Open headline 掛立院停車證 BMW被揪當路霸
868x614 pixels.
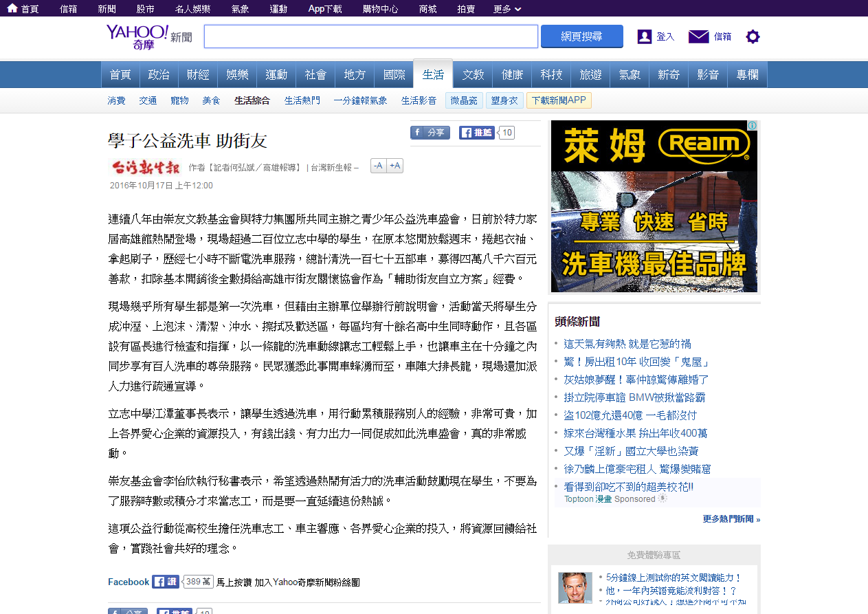(634, 397)
